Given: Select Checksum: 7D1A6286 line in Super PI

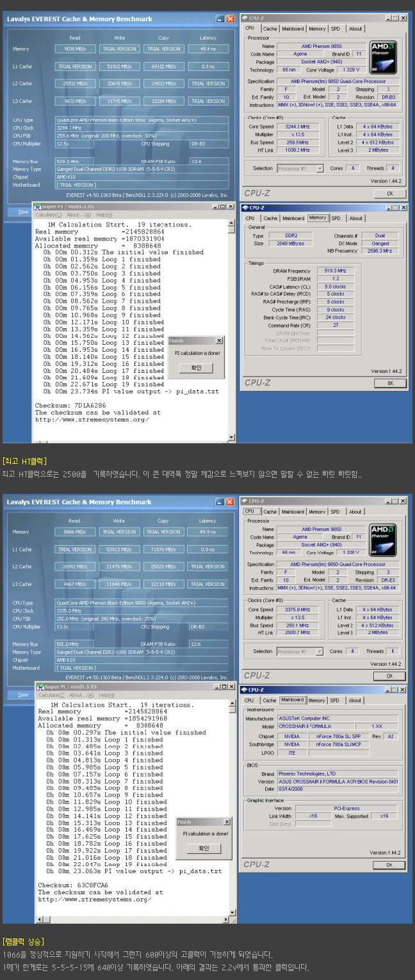Looking at the screenshot, I should [70, 406].
